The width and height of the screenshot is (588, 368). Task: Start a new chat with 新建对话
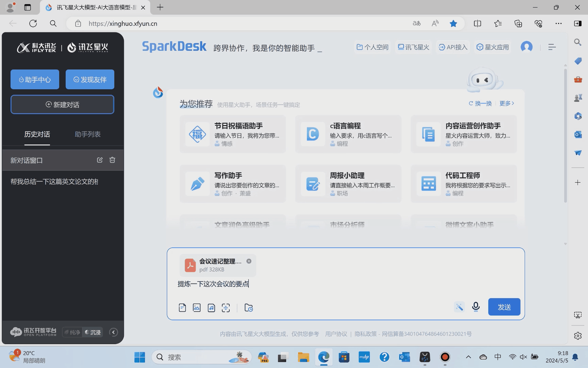coord(62,104)
